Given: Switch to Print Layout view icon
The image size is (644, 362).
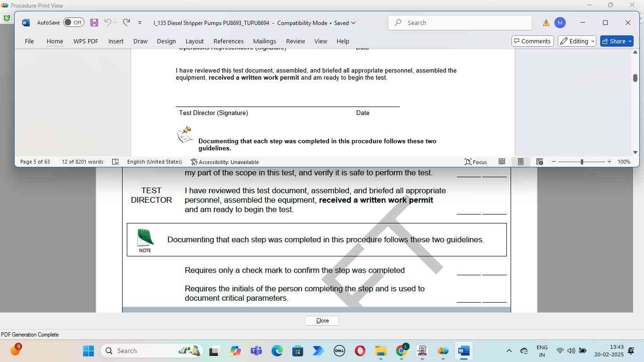Looking at the screenshot, I should pos(520,162).
